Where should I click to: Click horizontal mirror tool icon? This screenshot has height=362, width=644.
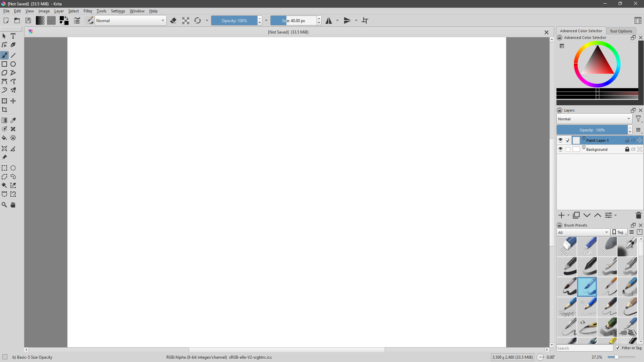pos(329,21)
